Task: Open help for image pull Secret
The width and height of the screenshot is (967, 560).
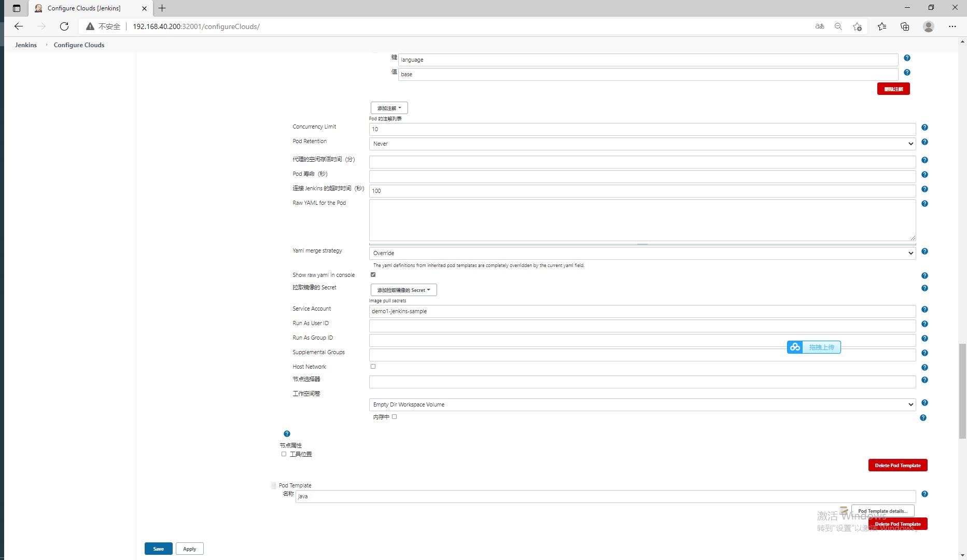Action: (x=924, y=288)
